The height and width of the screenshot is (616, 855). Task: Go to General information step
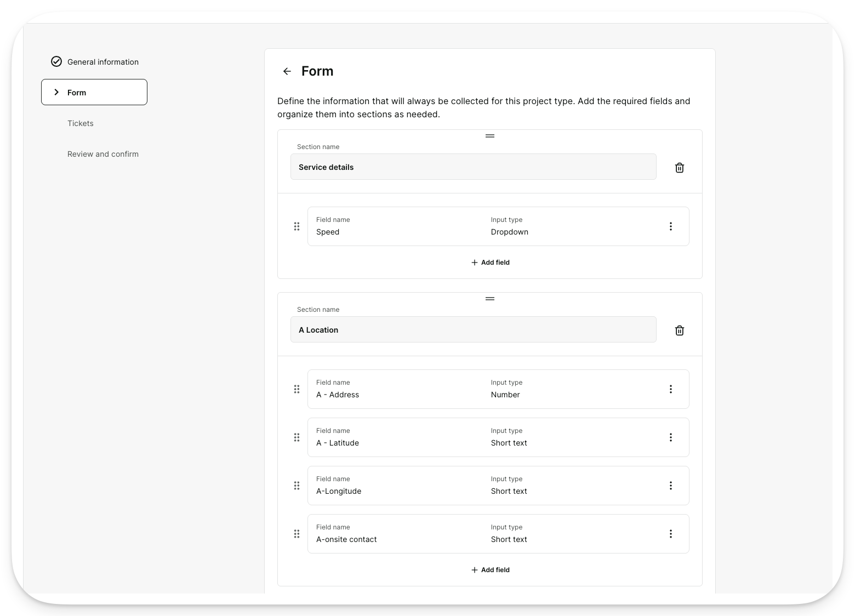tap(95, 62)
